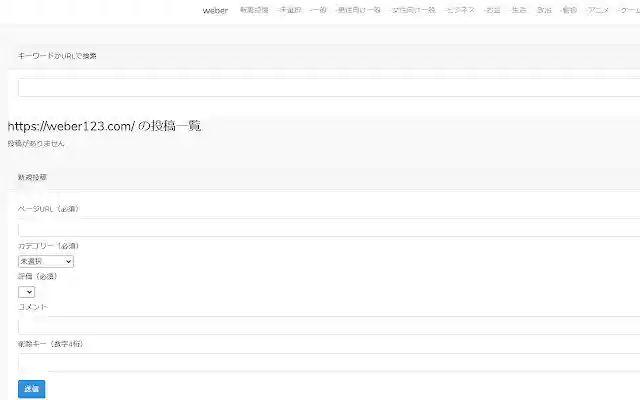Select the 未選択 category in navigation
The height and width of the screenshot is (400, 640).
(290, 10)
